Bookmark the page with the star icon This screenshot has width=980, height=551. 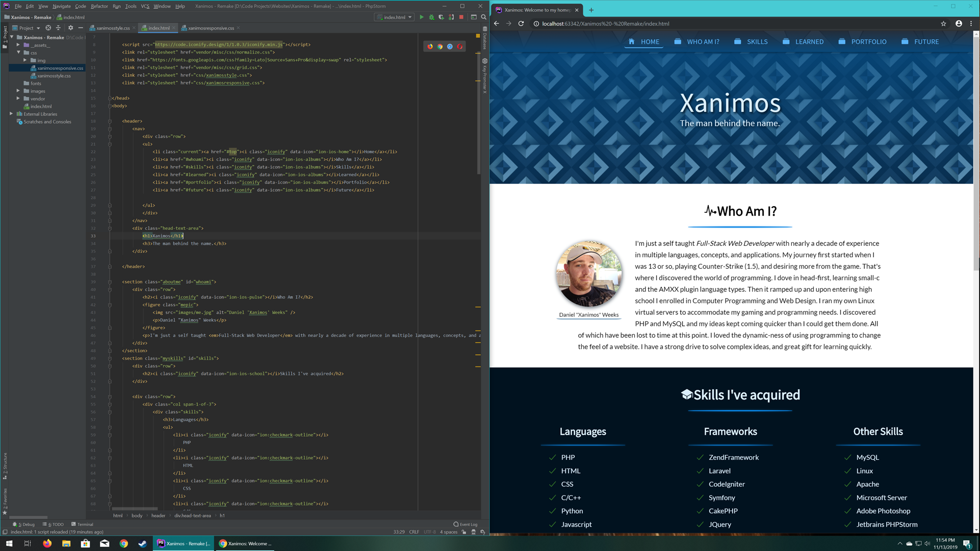(x=943, y=23)
